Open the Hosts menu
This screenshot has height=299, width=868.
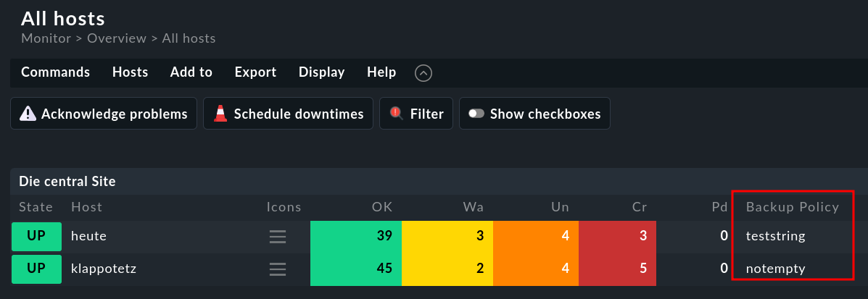click(x=130, y=72)
